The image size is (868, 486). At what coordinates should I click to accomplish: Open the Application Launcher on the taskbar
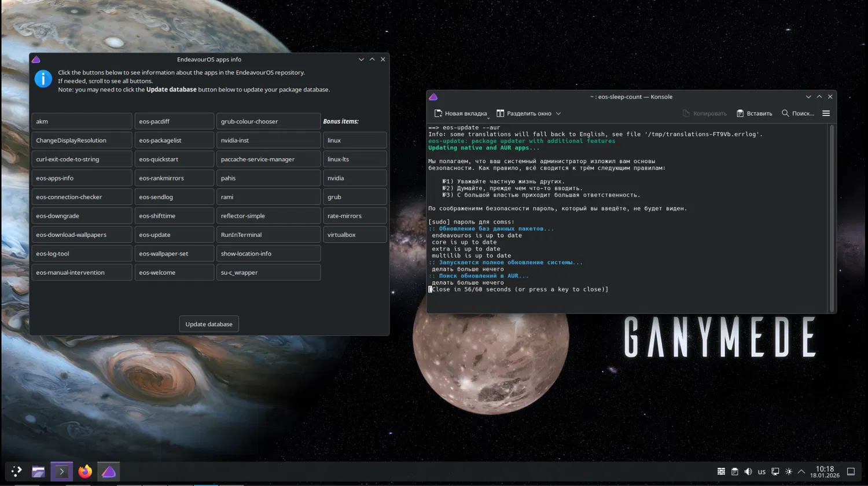pos(16,472)
